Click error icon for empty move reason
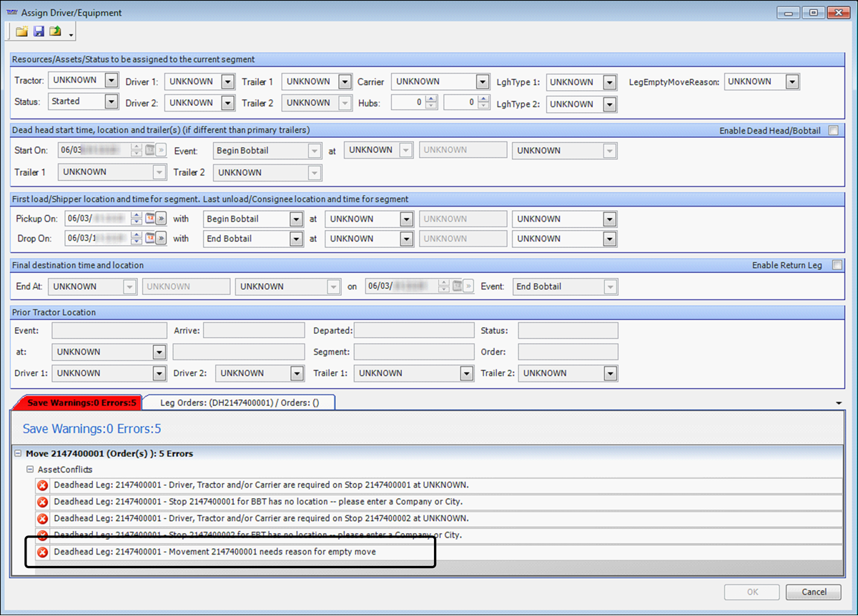858x616 pixels. point(42,552)
